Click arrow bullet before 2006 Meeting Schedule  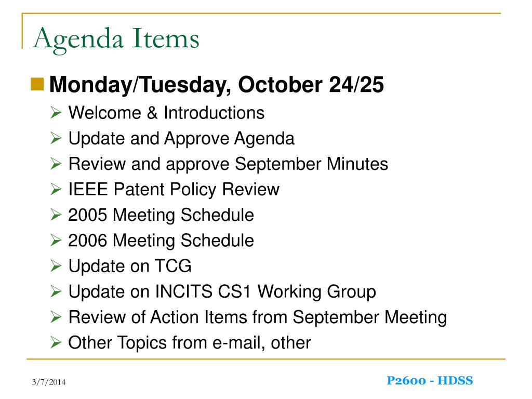point(56,240)
